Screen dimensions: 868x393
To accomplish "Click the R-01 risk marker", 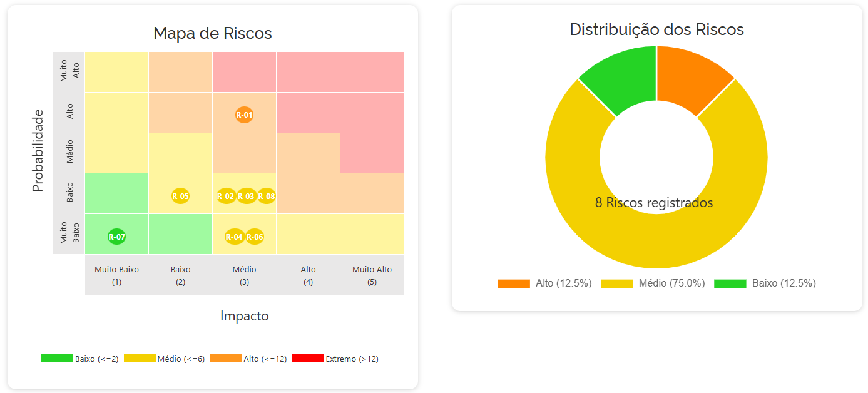I will pyautogui.click(x=244, y=115).
